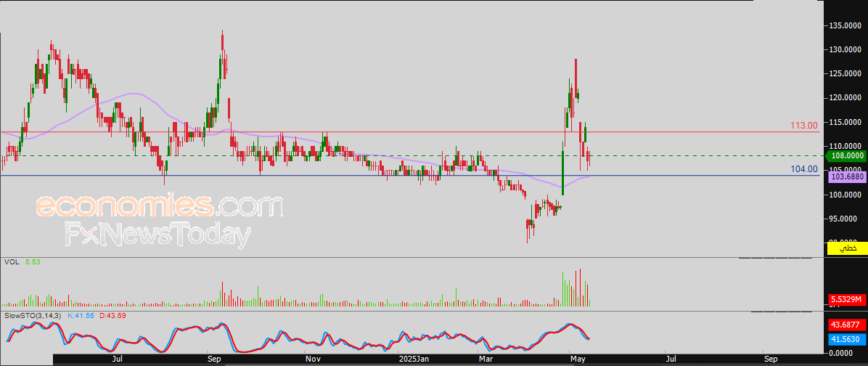Click the blue 41.5630 stochastic K tag

pos(846,339)
